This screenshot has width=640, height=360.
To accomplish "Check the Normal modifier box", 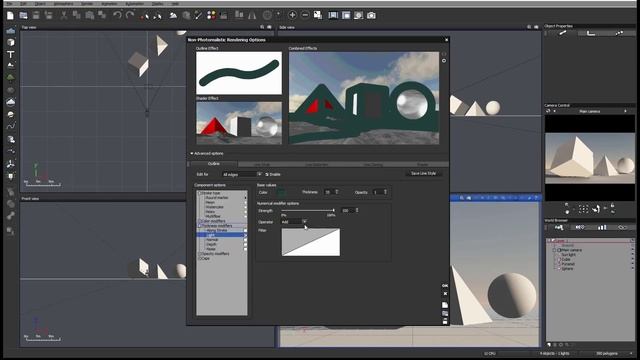I will coord(245,240).
